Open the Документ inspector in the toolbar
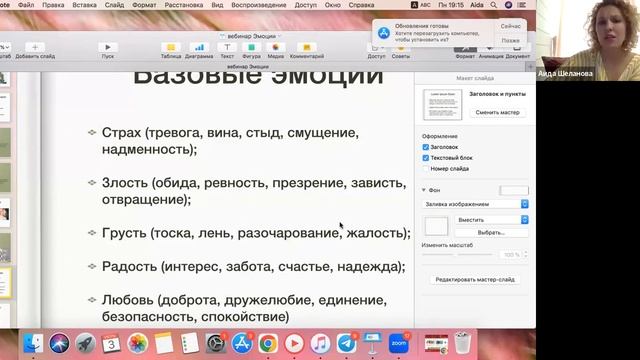Image resolution: width=640 pixels, height=360 pixels. coord(517,49)
